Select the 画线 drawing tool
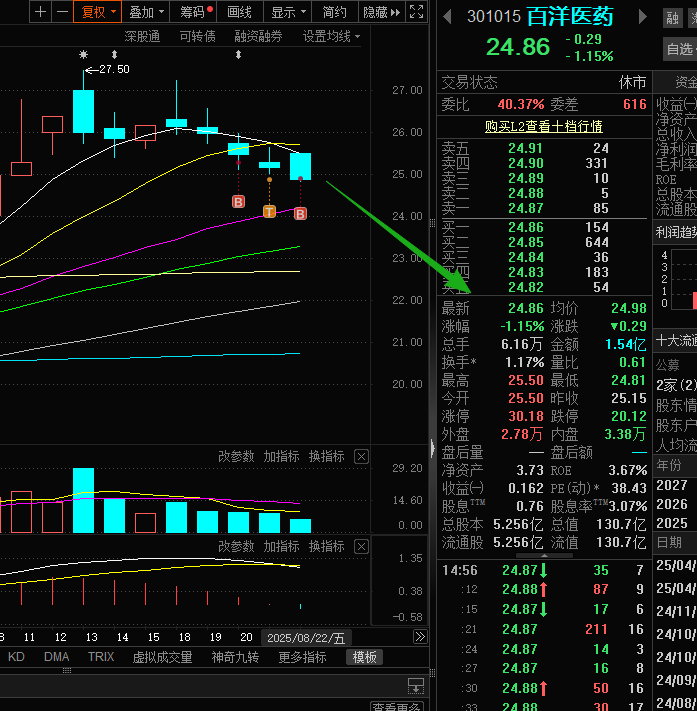The image size is (697, 711). pyautogui.click(x=239, y=12)
